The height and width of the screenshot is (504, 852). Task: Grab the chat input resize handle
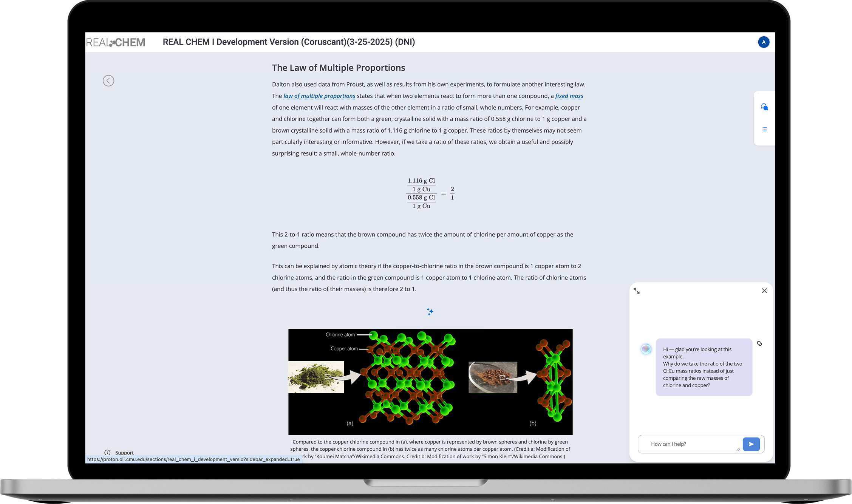point(738,449)
